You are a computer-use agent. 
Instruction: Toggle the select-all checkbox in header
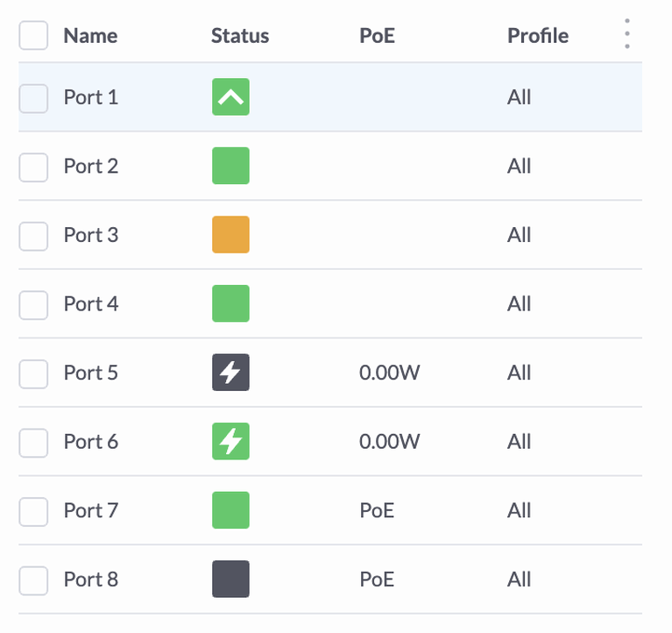33,36
